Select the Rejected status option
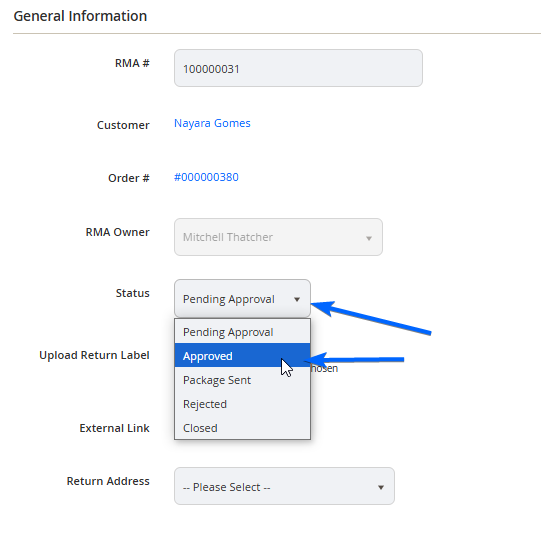The height and width of the screenshot is (541, 541). click(x=242, y=404)
